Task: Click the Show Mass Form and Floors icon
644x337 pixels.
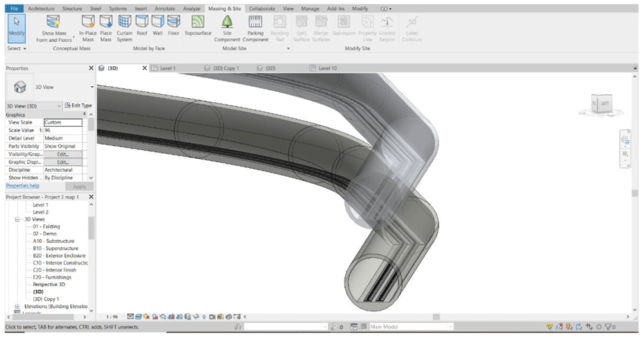Action: (x=53, y=23)
